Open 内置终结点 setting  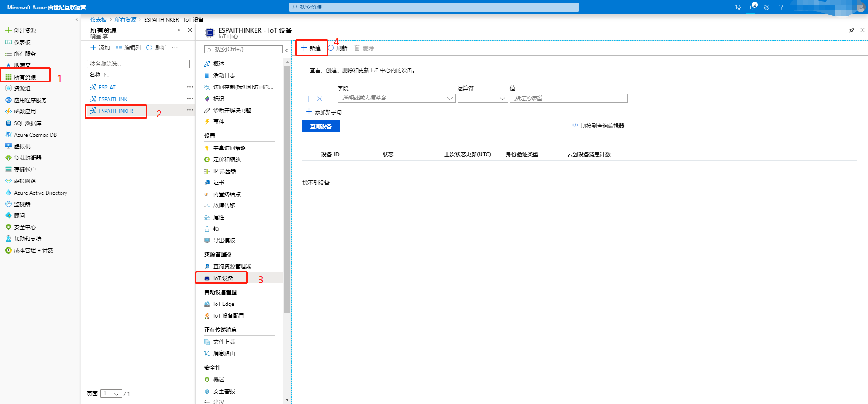click(227, 194)
